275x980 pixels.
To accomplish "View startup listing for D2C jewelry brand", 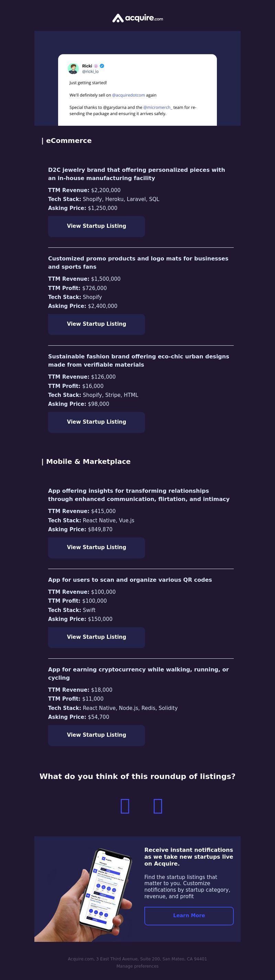I will (96, 226).
